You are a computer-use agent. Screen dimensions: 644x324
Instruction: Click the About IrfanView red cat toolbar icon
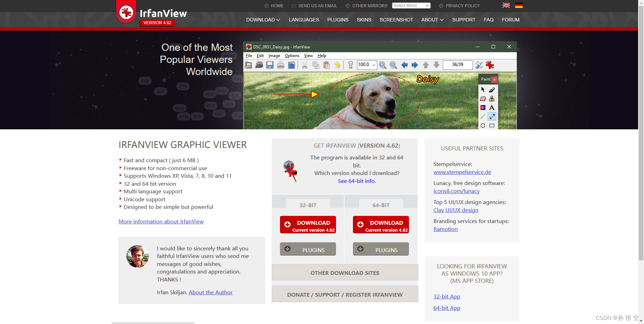pyautogui.click(x=490, y=65)
